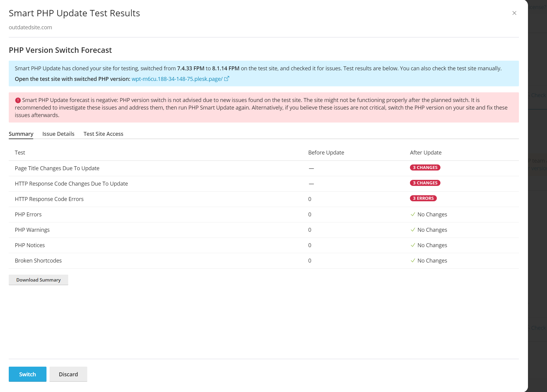
Task: Click the green checkmark beside Broken Shortcodes
Action: click(x=413, y=260)
